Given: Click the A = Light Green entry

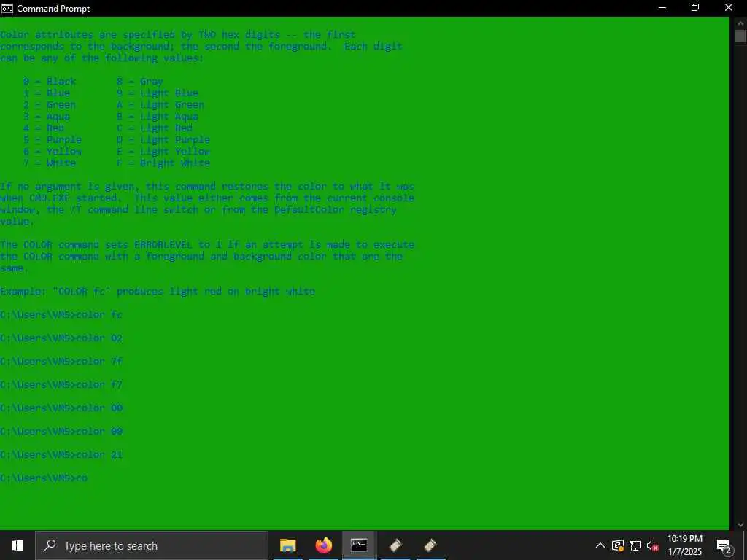Looking at the screenshot, I should pos(160,104).
